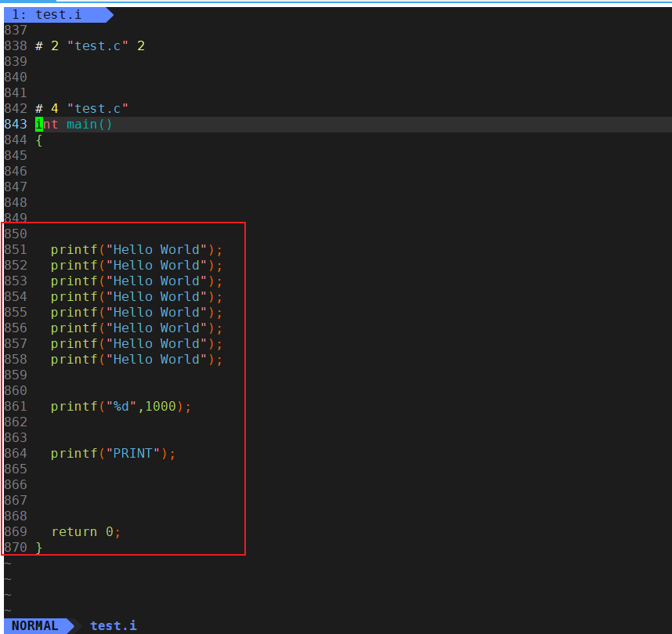Place cursor on "int main()" at line 843
This screenshot has height=634, width=672.
coord(74,125)
